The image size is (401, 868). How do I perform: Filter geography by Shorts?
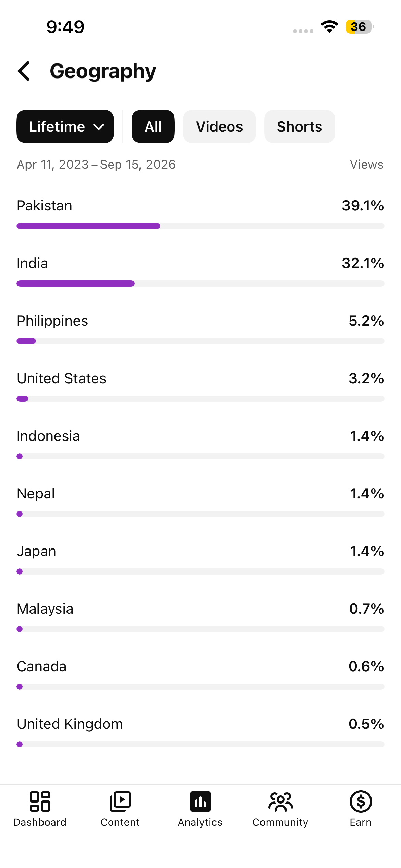pyautogui.click(x=300, y=126)
